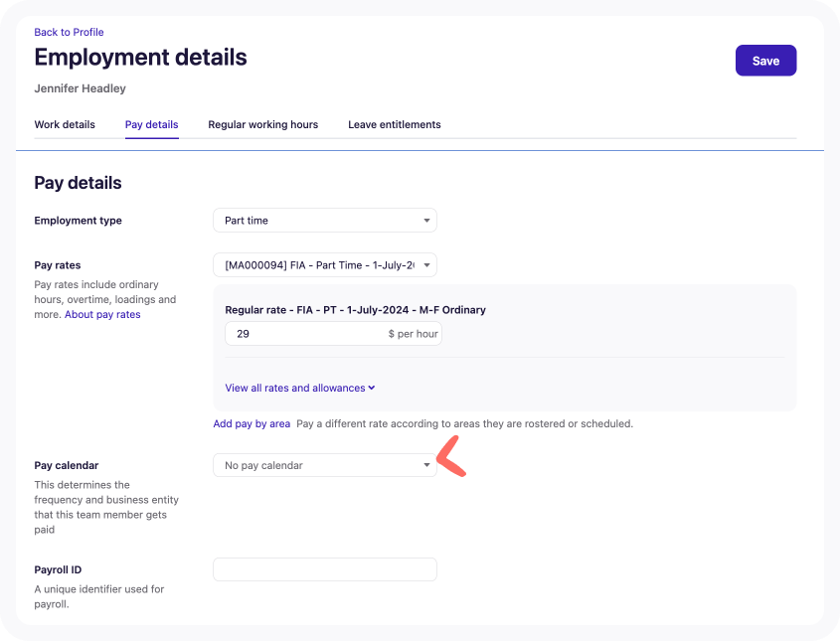840x641 pixels.
Task: Click the Employment details heading
Action: (x=140, y=58)
